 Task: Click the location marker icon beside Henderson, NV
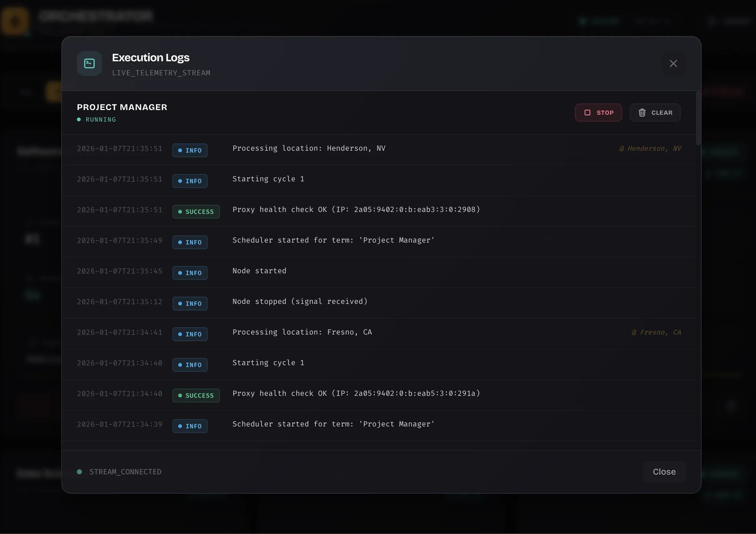(621, 148)
